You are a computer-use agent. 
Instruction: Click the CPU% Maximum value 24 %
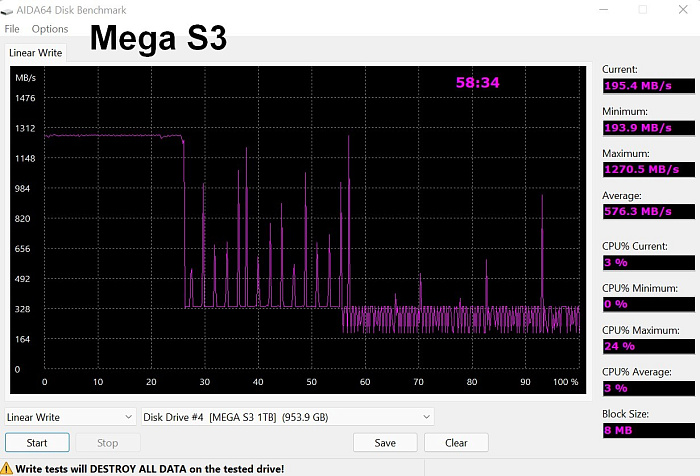[x=649, y=346]
